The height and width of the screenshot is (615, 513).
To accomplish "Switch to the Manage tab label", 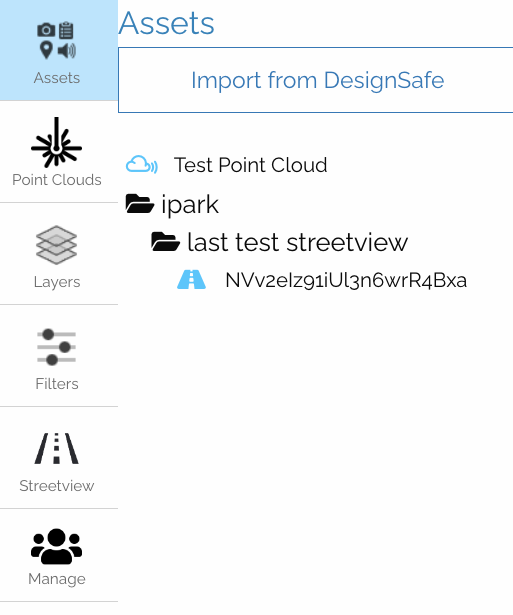I will 57,579.
